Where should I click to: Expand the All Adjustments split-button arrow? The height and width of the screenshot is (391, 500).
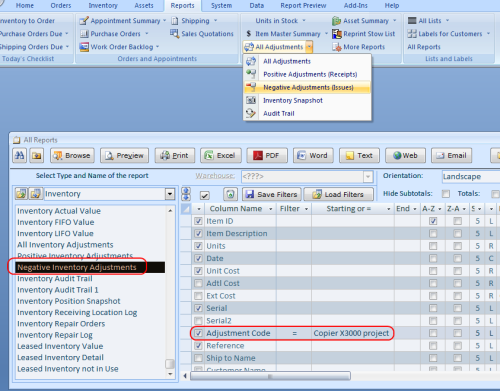click(309, 47)
